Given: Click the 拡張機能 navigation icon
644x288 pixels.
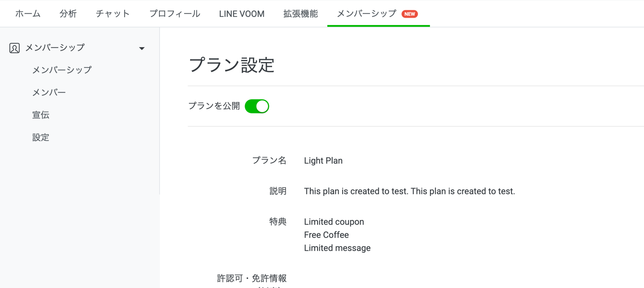Looking at the screenshot, I should coord(301,14).
